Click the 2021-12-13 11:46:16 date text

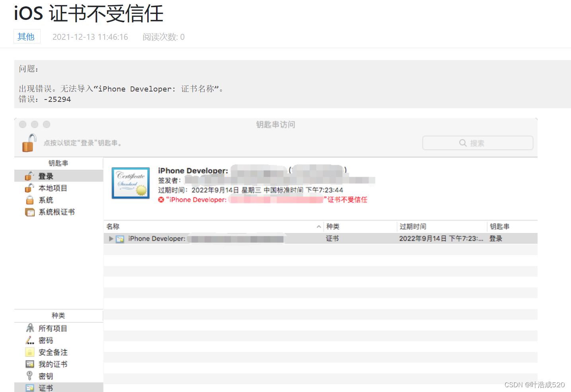click(90, 37)
